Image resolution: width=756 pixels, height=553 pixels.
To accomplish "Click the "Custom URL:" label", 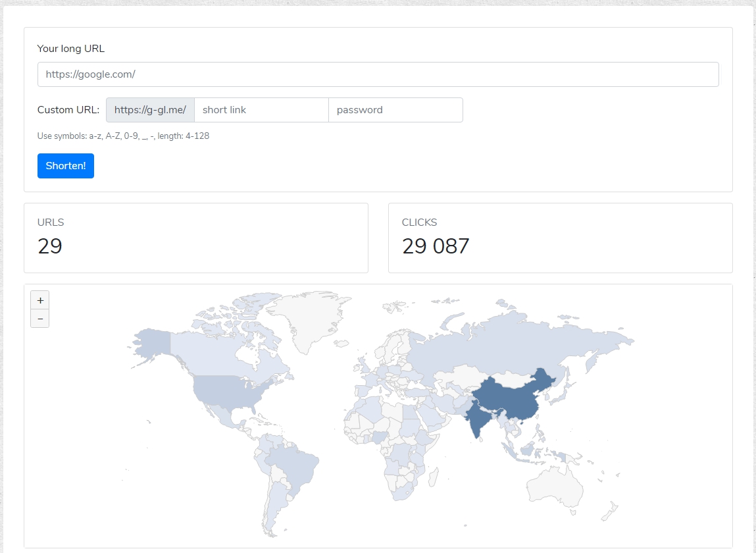I will point(68,110).
